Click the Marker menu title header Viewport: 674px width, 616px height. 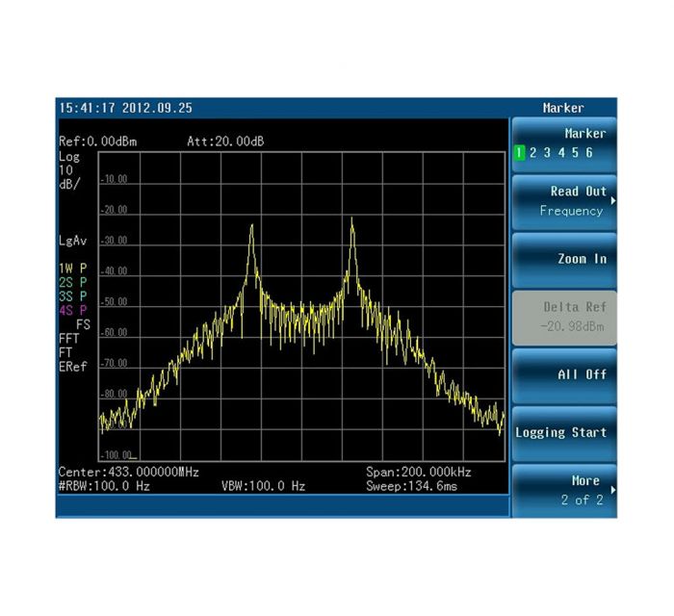tap(563, 108)
